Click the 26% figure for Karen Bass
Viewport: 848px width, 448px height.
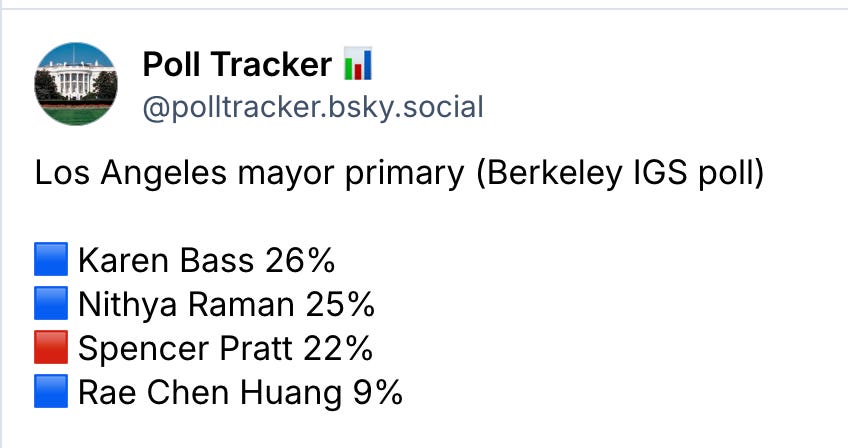click(x=300, y=260)
